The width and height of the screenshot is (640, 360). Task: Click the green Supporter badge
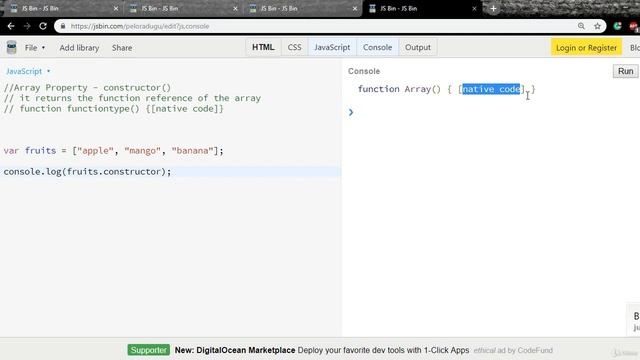tap(149, 350)
